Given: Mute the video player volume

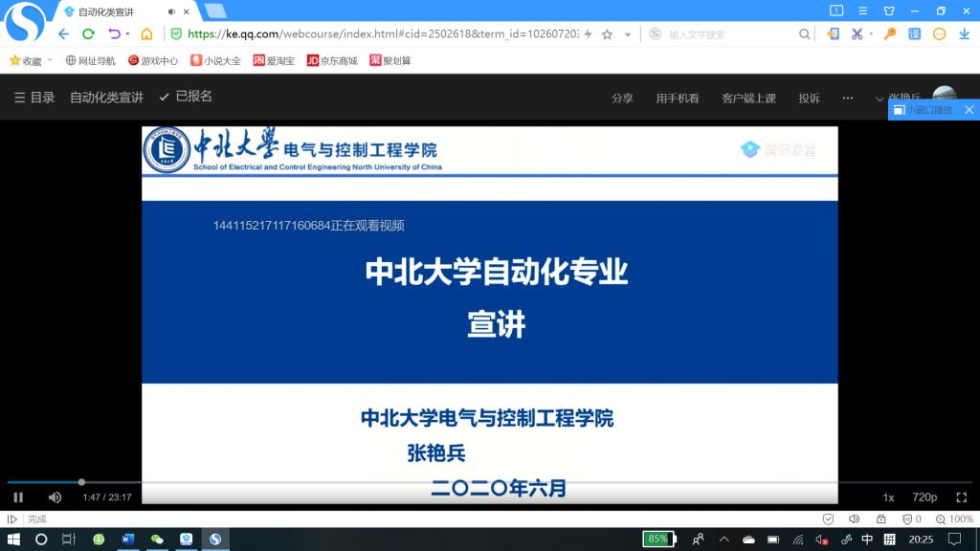Looking at the screenshot, I should [x=55, y=497].
